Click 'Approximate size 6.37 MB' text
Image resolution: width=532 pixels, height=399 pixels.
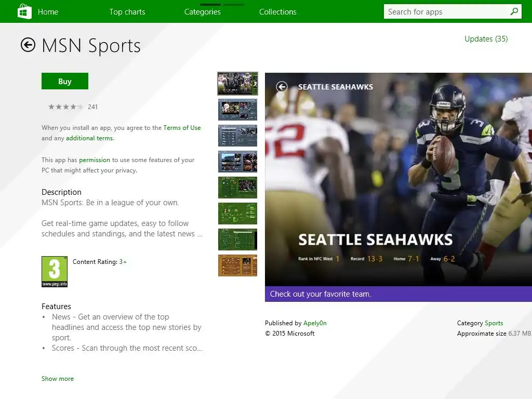click(494, 334)
